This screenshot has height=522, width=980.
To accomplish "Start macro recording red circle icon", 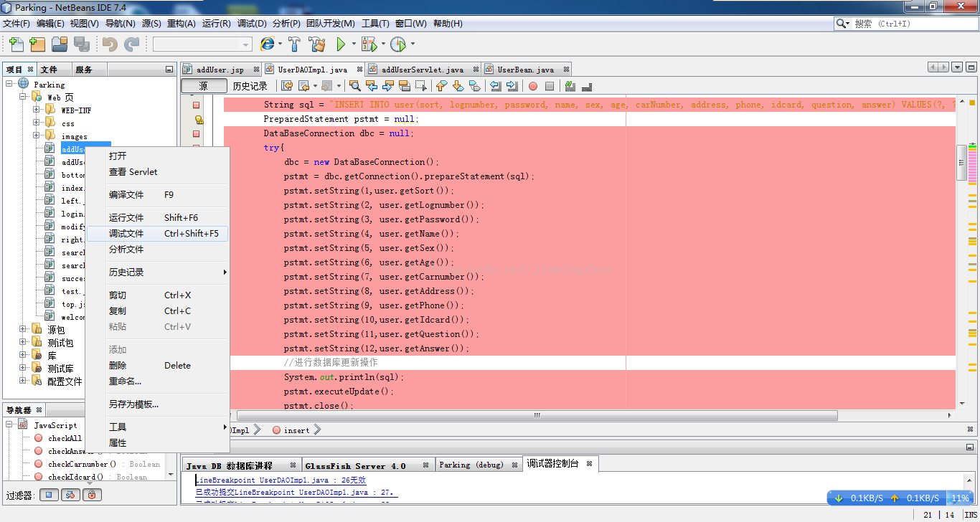I will tap(533, 86).
